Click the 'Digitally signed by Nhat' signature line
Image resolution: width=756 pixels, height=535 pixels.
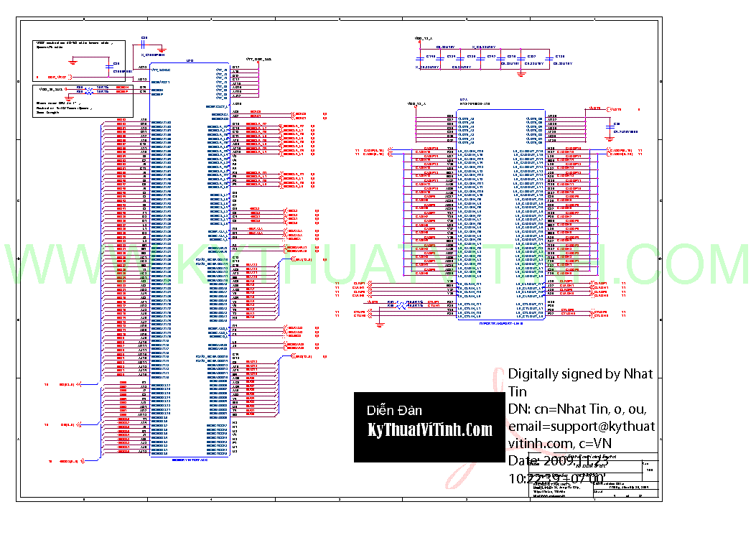[580, 374]
